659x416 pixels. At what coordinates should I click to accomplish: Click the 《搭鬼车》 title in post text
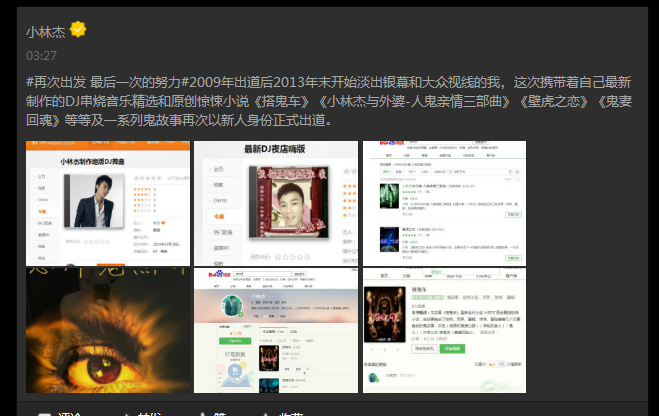[286, 101]
